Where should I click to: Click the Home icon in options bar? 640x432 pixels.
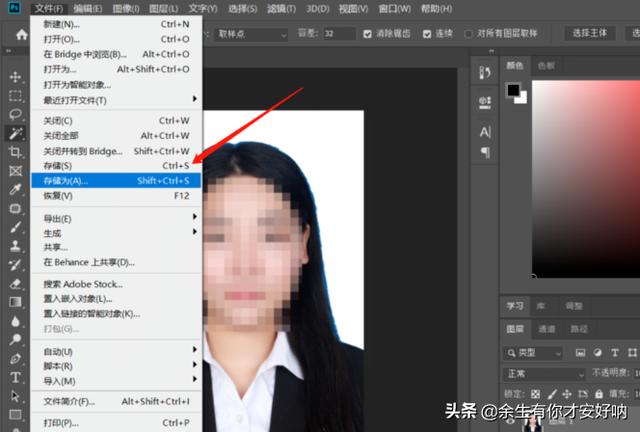pos(21,33)
